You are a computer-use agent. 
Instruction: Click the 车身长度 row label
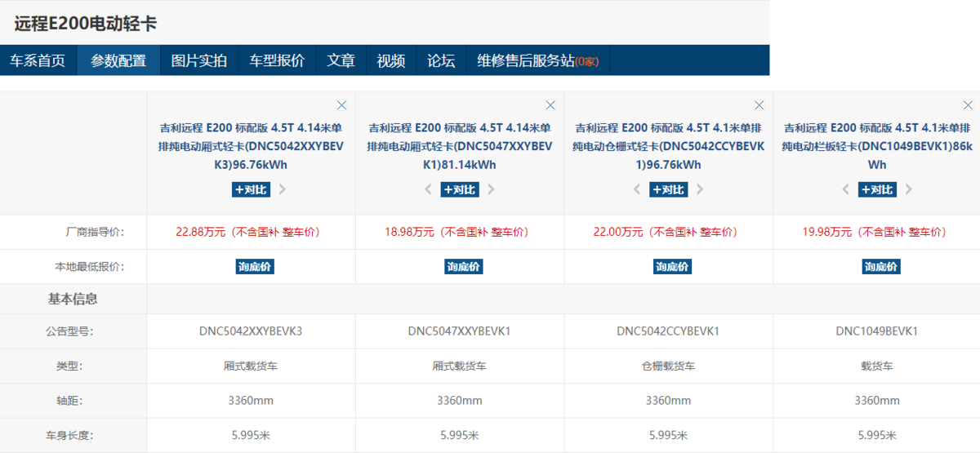[x=69, y=435]
